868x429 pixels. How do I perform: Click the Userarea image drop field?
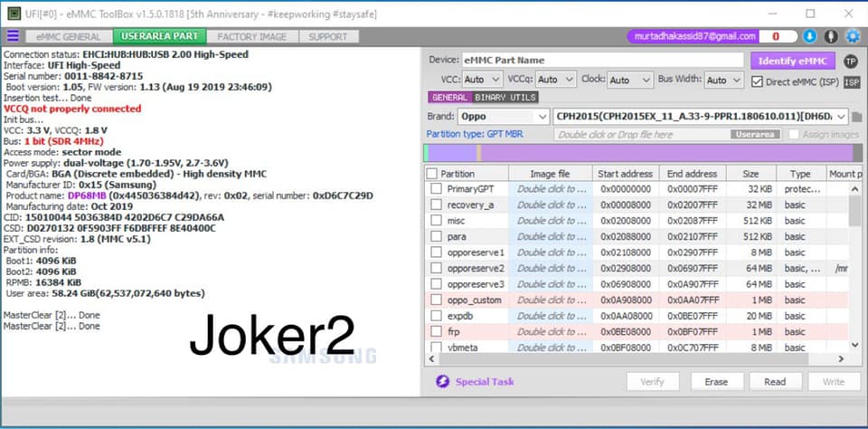(668, 134)
